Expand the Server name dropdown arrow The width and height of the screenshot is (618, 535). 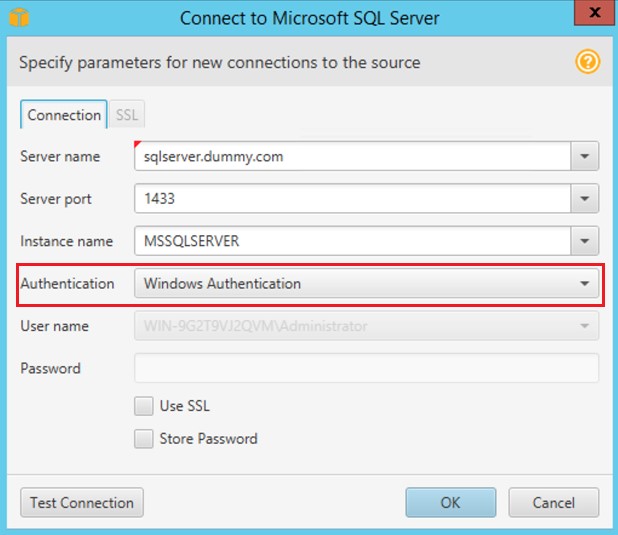point(584,156)
